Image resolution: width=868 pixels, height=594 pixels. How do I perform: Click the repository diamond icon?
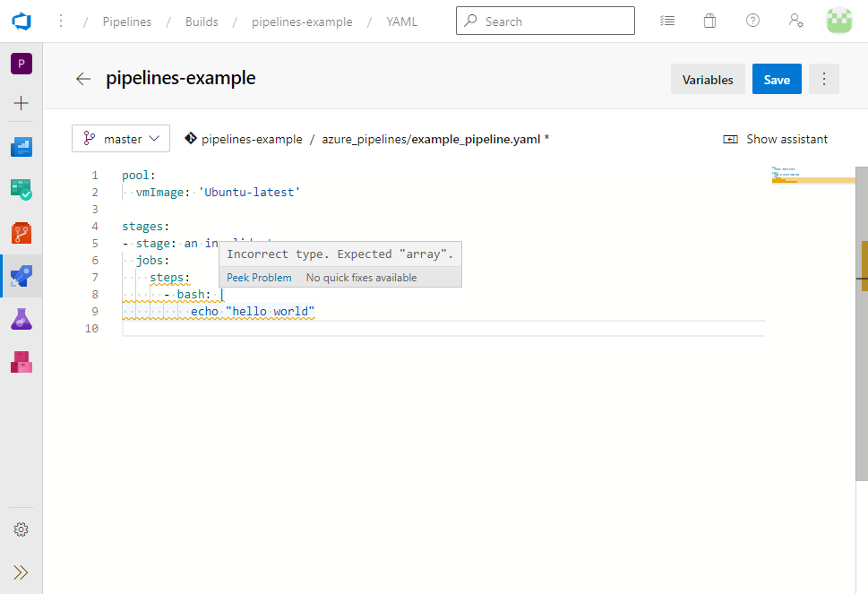click(191, 138)
